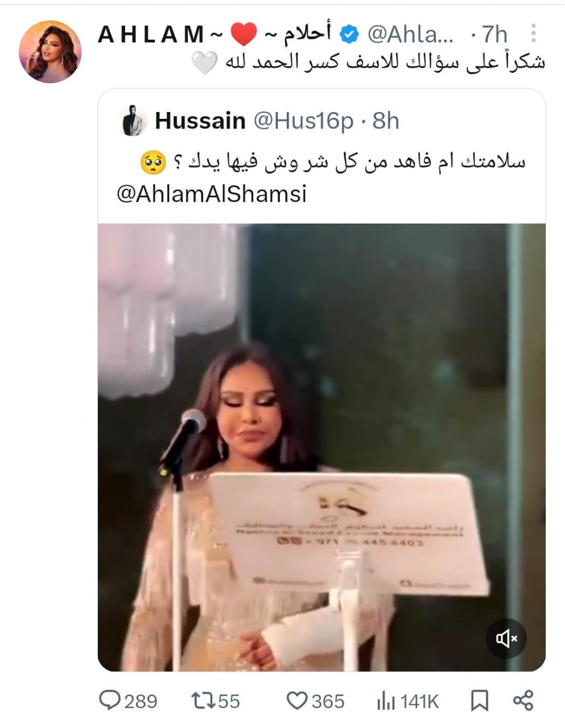Play the embedded video of the singer
This screenshot has height=728, width=565.
click(321, 448)
